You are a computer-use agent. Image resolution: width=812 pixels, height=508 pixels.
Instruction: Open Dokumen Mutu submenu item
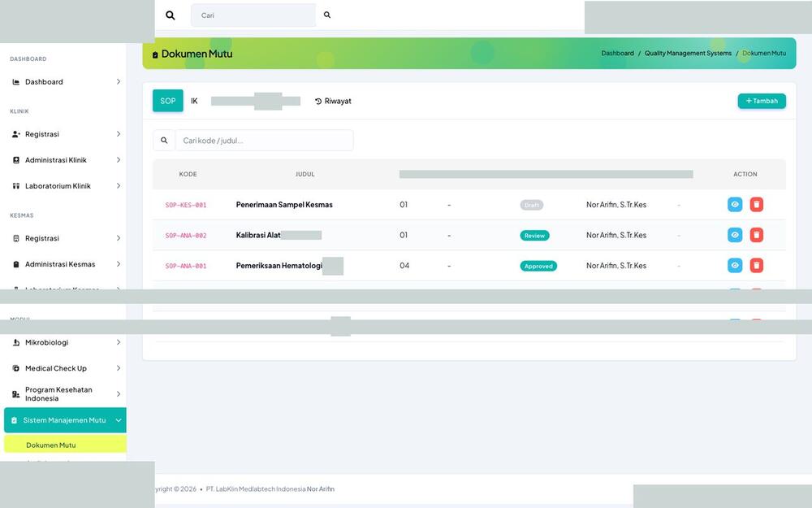(x=65, y=445)
